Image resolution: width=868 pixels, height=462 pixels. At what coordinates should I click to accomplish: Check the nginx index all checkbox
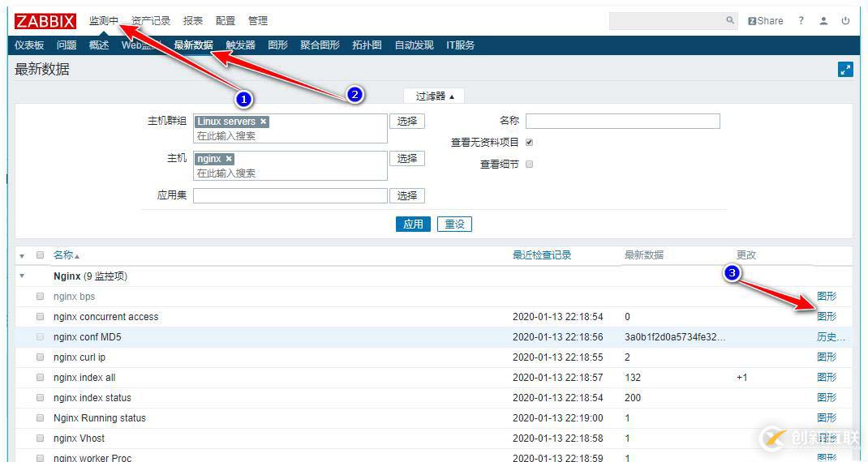coord(40,378)
